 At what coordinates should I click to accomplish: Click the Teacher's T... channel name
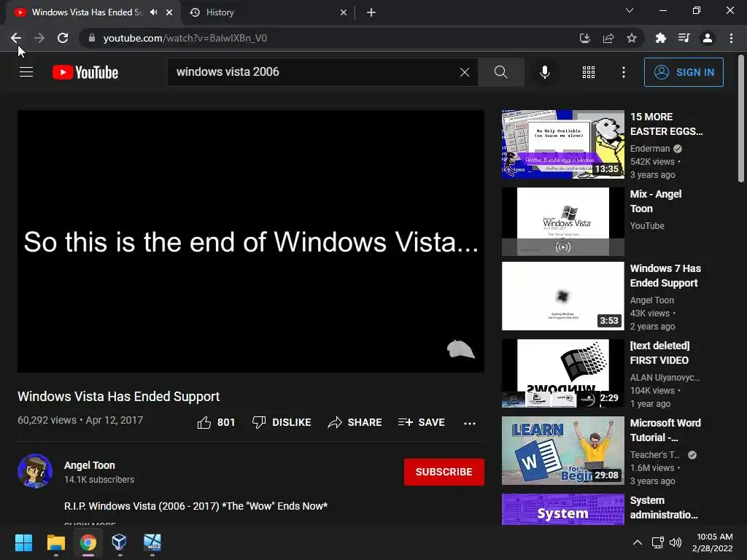pyautogui.click(x=654, y=455)
